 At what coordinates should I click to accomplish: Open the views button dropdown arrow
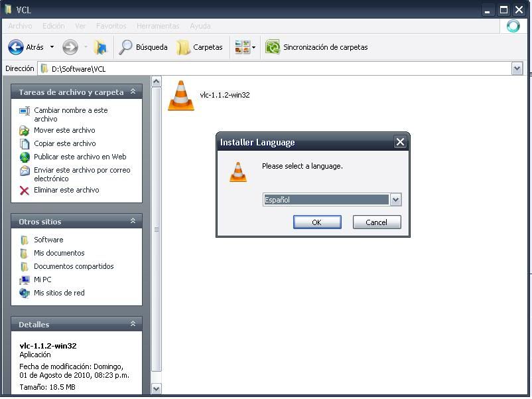(253, 48)
